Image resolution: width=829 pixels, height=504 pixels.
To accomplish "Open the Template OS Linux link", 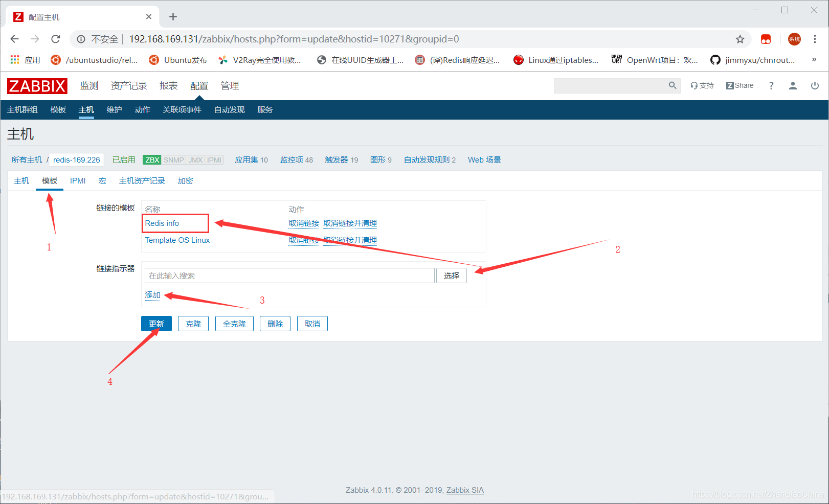I will tap(177, 240).
